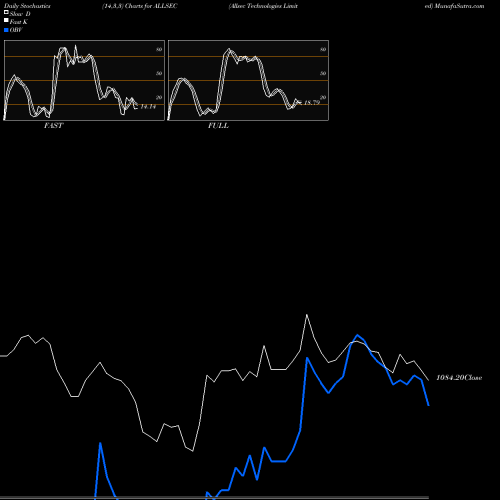Screen dimensions: 500x500
Task: Click the Charts for ALLSEC heading text
Action: pos(151,6)
